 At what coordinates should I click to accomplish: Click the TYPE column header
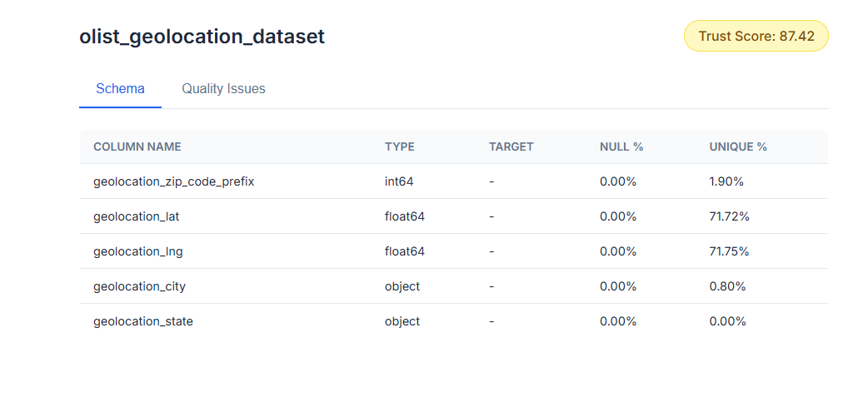click(399, 146)
